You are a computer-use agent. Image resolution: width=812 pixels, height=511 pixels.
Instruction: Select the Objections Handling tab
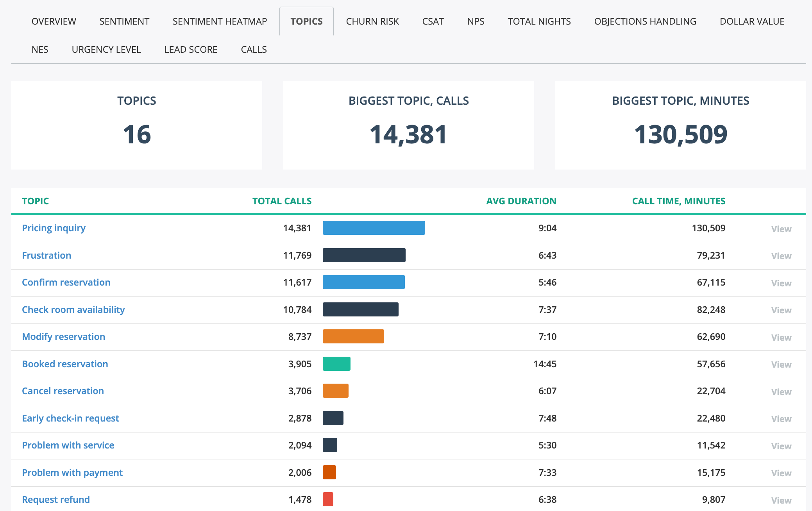pyautogui.click(x=645, y=21)
